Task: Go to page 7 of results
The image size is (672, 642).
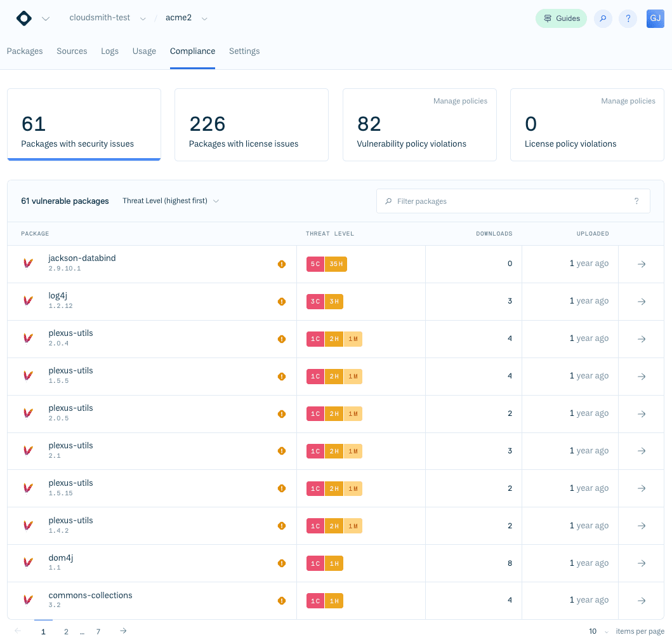Action: [98, 632]
